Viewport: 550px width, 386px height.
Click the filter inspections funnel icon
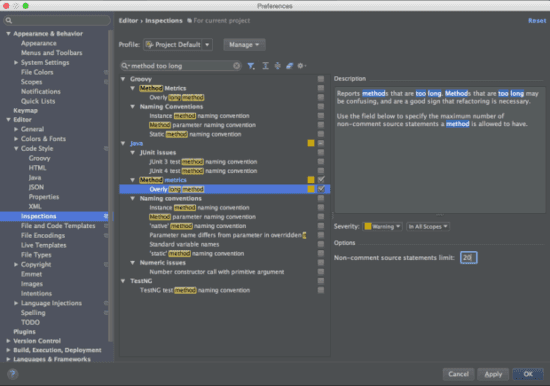point(251,66)
